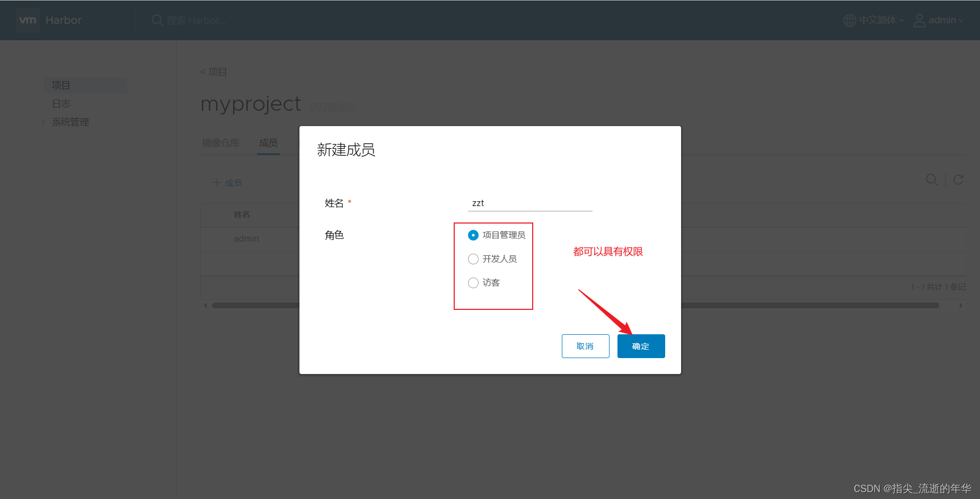
Task: Click the scrollbar left arrow
Action: (206, 306)
